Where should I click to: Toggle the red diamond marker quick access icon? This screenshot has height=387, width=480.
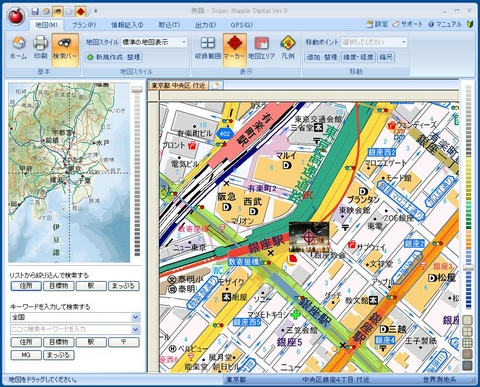[80, 12]
